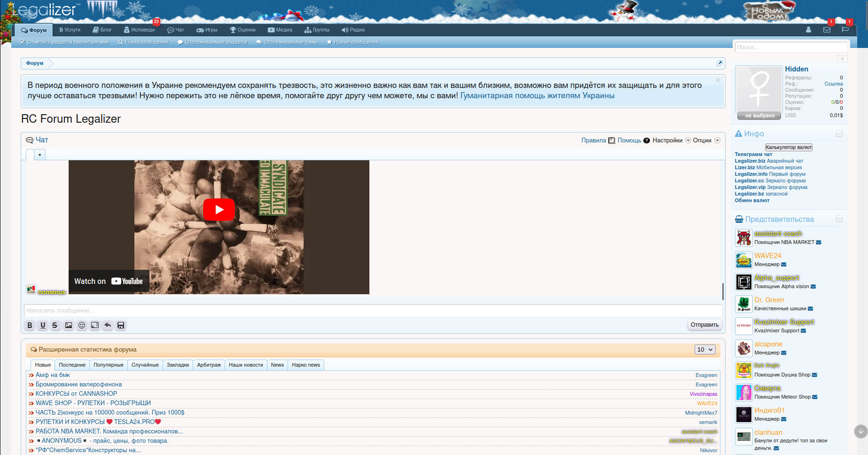868x455 pixels.
Task: Click the Поиск search field in sidebar
Action: coord(791,47)
